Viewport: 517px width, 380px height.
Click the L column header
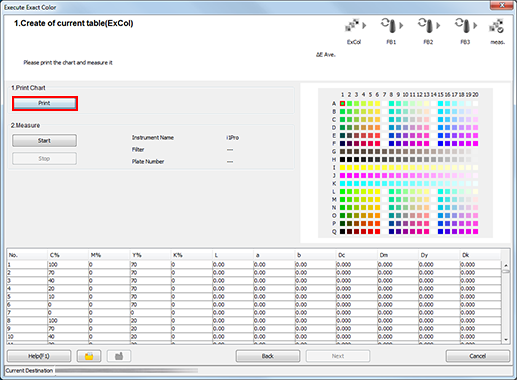point(233,255)
